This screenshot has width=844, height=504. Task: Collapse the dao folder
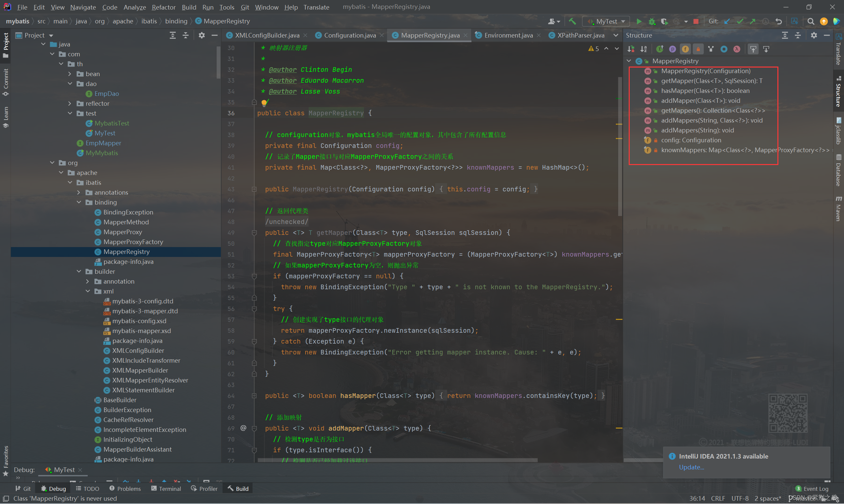point(70,84)
